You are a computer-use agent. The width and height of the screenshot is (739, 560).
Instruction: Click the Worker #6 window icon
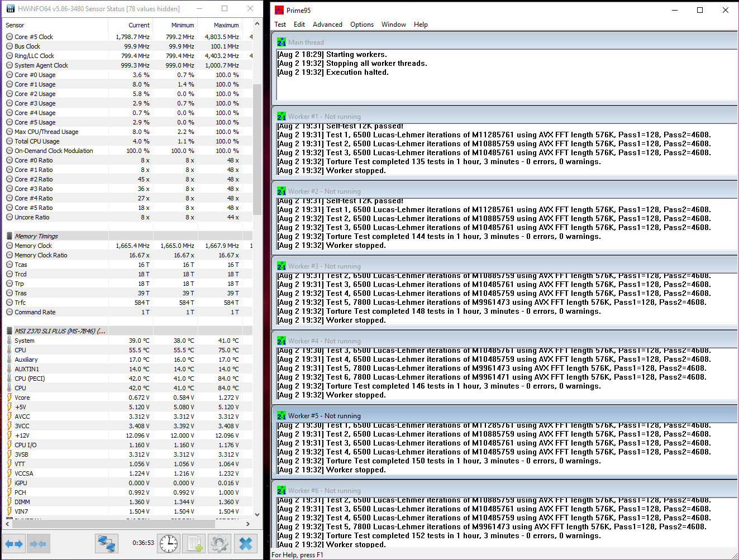(282, 490)
